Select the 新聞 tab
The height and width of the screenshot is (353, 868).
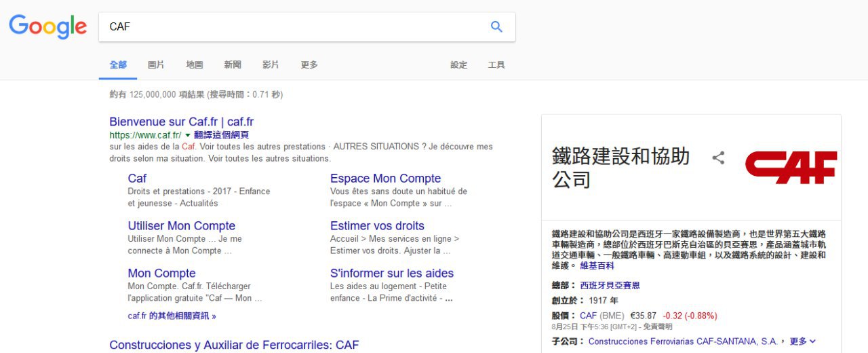233,64
